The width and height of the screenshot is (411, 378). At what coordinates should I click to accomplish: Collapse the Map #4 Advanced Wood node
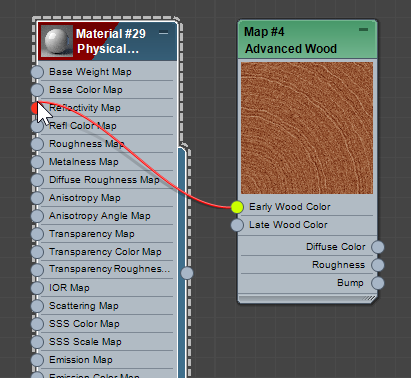click(x=363, y=30)
